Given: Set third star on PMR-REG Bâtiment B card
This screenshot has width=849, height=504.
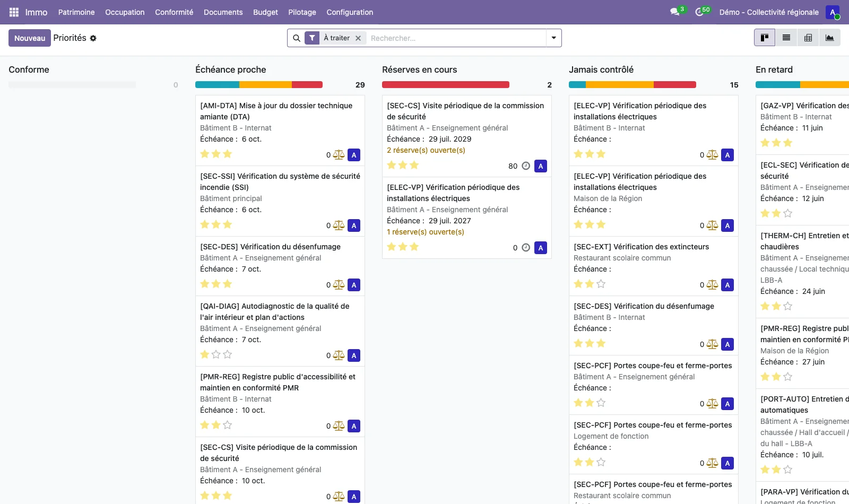Looking at the screenshot, I should pyautogui.click(x=228, y=425).
